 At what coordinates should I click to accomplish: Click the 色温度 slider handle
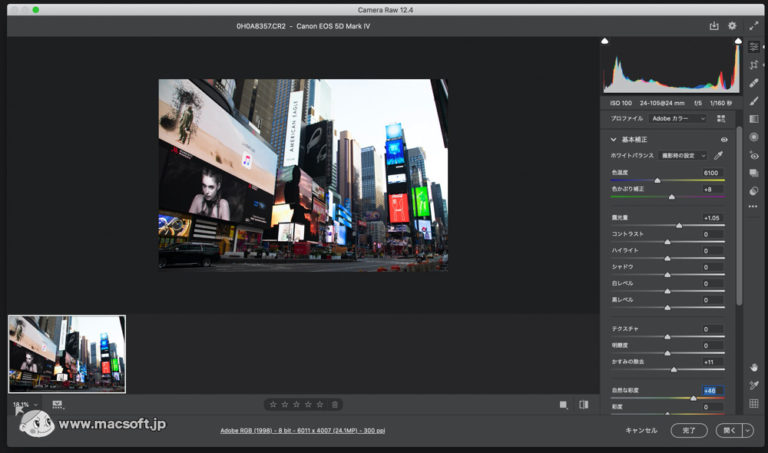click(x=657, y=181)
